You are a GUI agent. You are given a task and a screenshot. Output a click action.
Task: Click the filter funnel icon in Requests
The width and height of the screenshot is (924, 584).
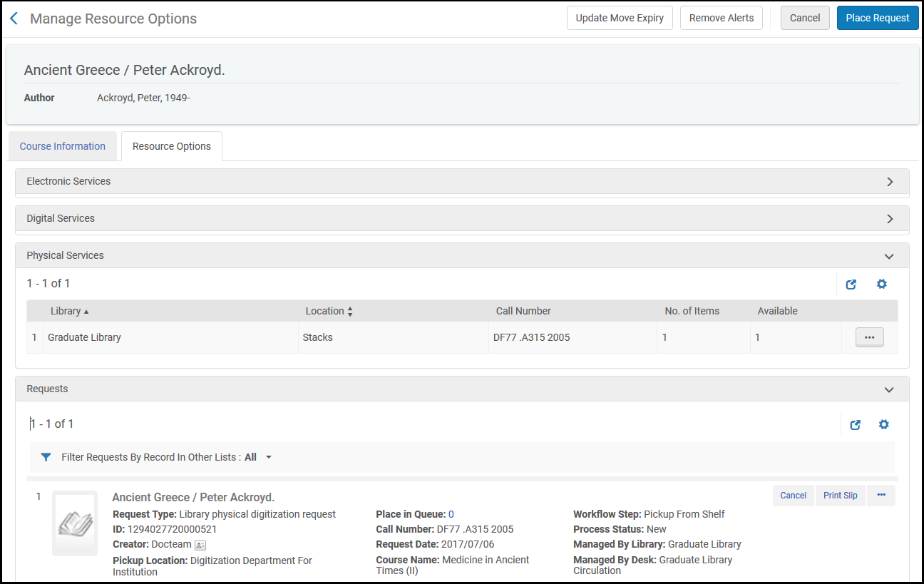click(x=46, y=457)
